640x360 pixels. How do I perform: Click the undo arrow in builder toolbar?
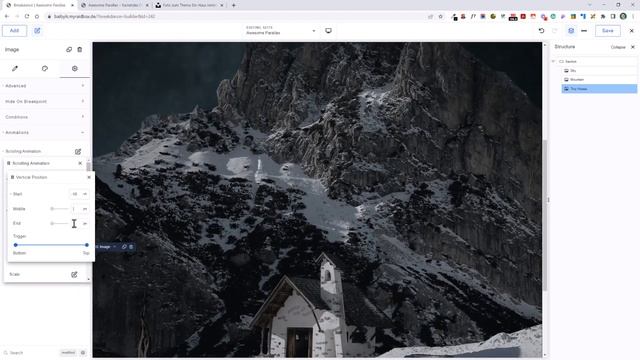coord(541,31)
